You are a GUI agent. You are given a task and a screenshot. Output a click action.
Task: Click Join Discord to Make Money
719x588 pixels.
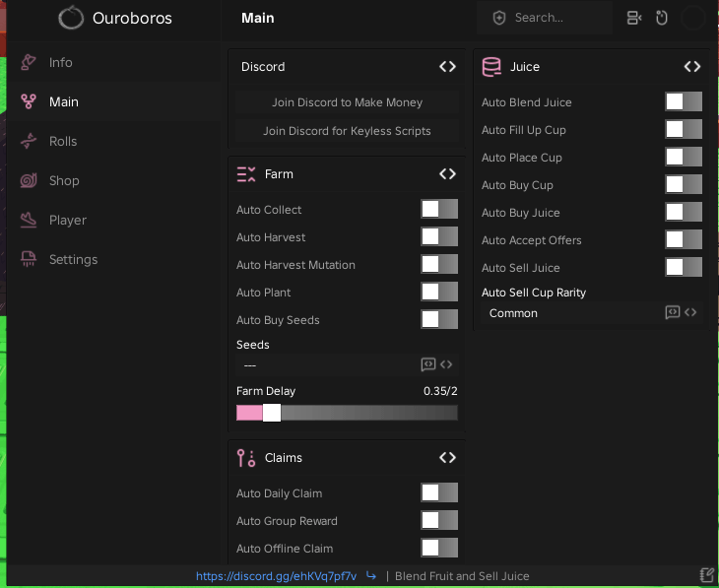(347, 102)
